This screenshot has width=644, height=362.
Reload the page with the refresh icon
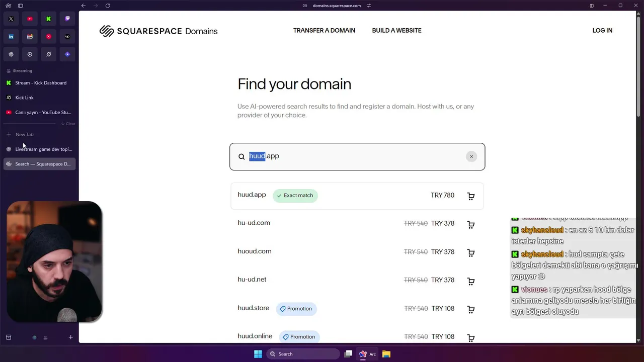(x=108, y=6)
